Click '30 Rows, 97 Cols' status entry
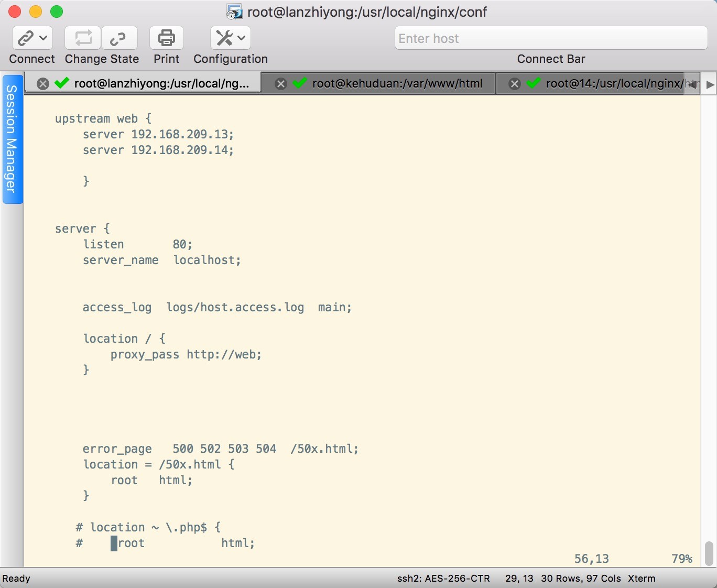Image resolution: width=717 pixels, height=588 pixels. tap(581, 579)
